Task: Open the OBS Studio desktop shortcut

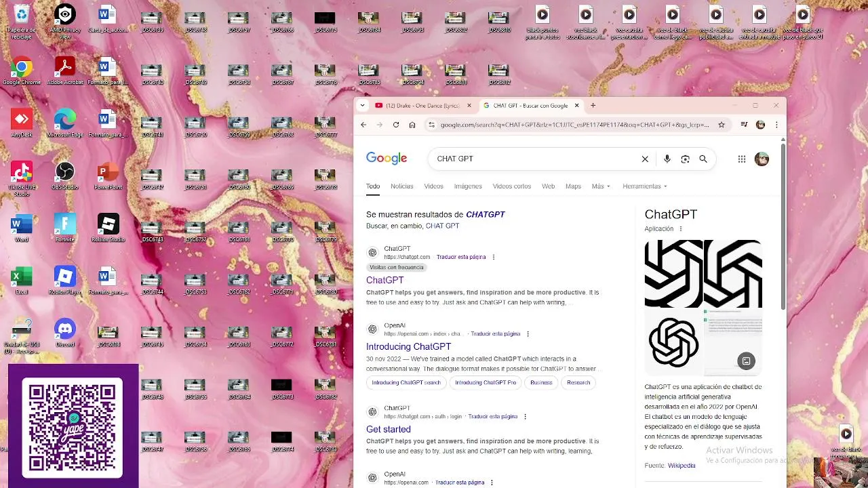Action: pyautogui.click(x=64, y=176)
